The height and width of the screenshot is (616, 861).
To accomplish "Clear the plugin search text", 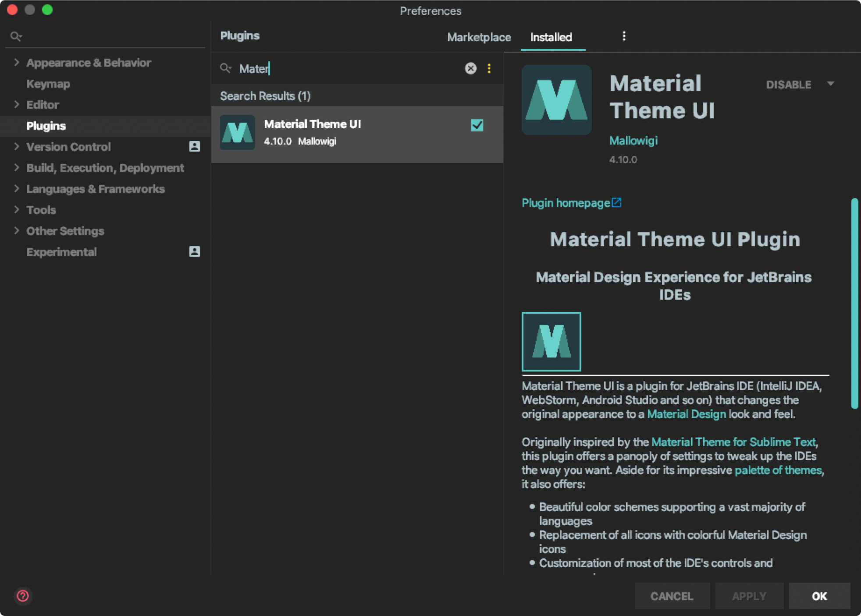I will 470,68.
